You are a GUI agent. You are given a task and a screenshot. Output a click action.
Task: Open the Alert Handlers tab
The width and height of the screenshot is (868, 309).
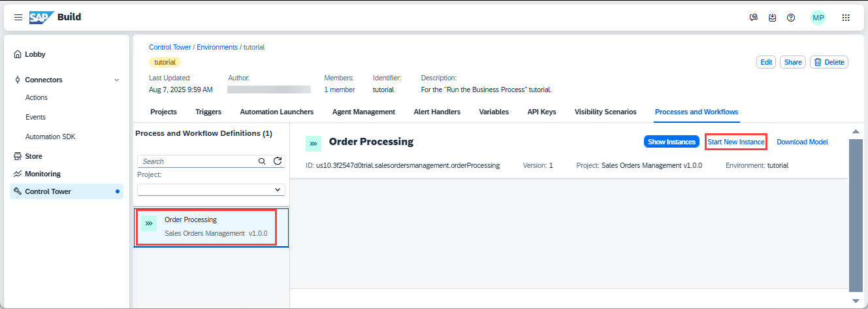coord(437,112)
